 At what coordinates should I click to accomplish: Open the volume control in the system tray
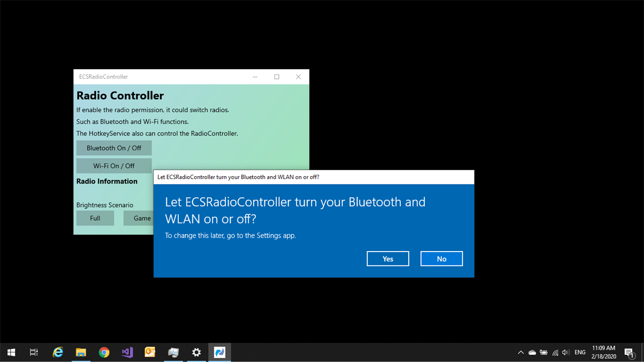pyautogui.click(x=566, y=352)
